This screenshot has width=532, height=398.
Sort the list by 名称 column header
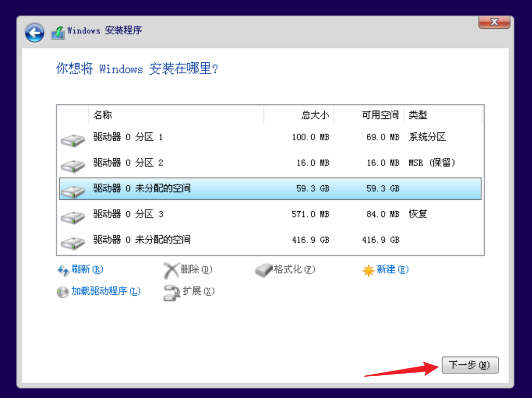pyautogui.click(x=176, y=115)
